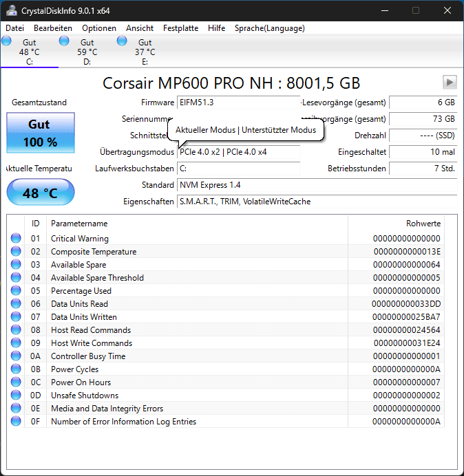Click status orb of Available Spare row

click(x=16, y=264)
